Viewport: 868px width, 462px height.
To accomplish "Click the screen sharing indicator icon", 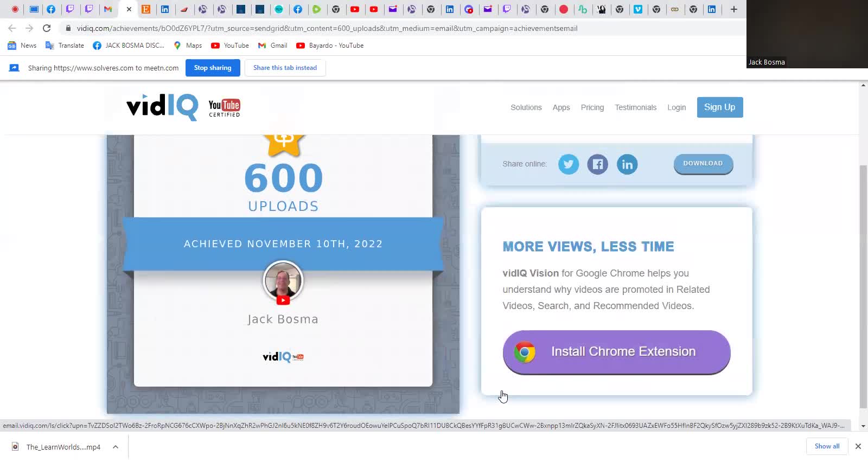I will click(x=14, y=68).
